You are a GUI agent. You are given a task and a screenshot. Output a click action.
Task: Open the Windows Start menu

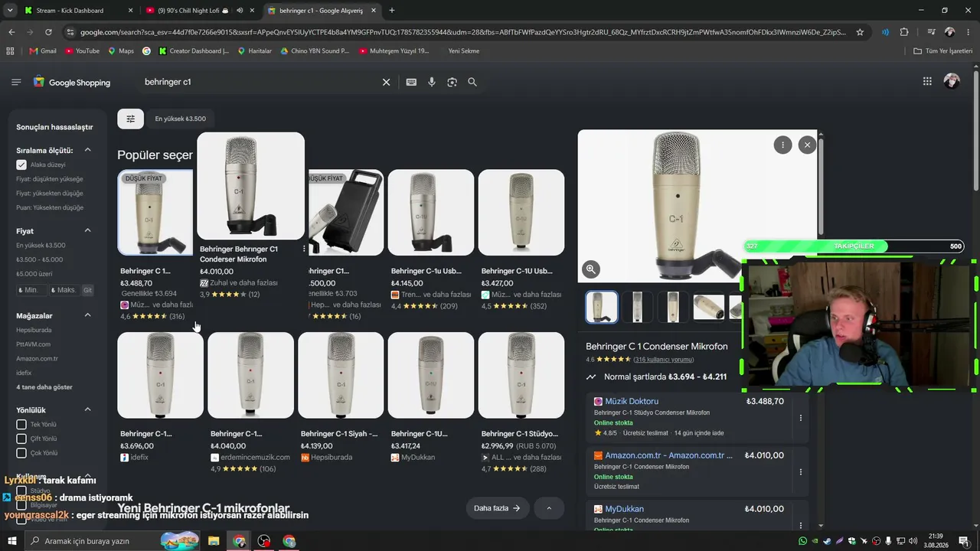(x=11, y=541)
